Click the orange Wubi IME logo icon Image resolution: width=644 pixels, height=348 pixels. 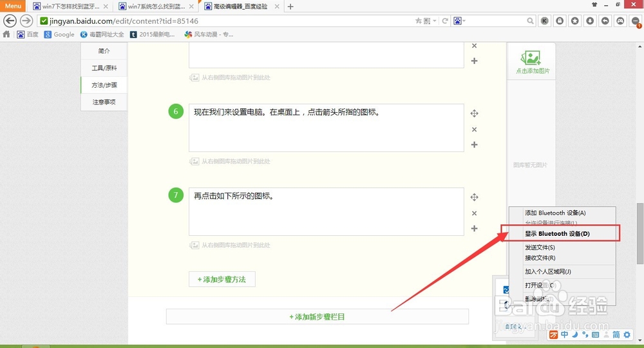554,335
